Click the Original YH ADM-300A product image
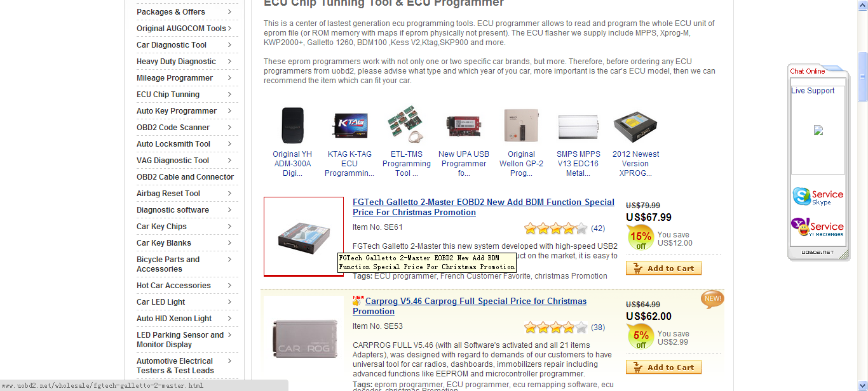 292,125
